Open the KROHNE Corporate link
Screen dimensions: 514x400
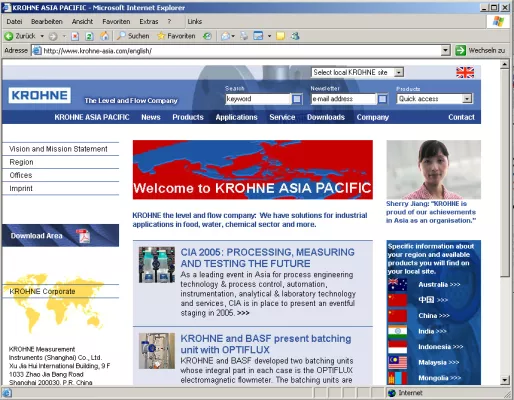point(42,291)
